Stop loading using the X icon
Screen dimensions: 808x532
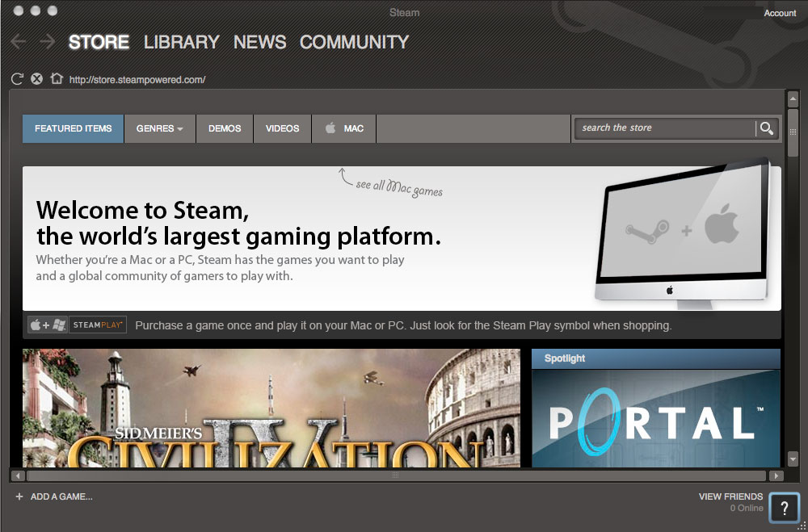coord(36,78)
